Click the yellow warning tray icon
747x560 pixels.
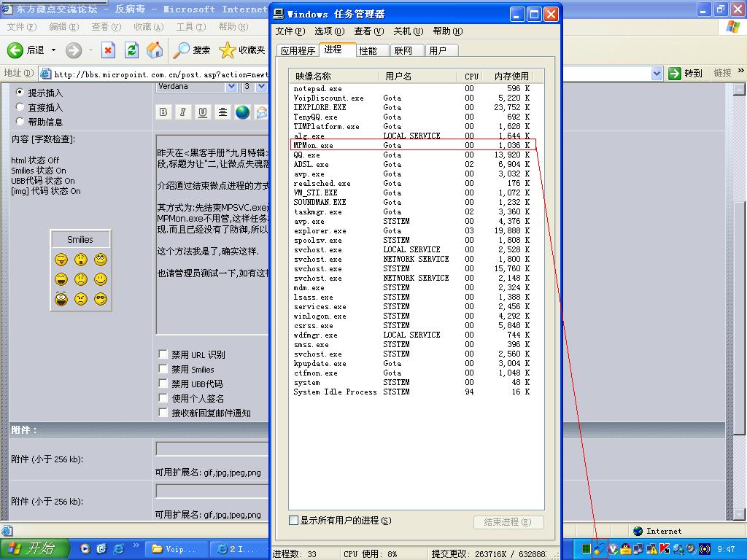(651, 549)
